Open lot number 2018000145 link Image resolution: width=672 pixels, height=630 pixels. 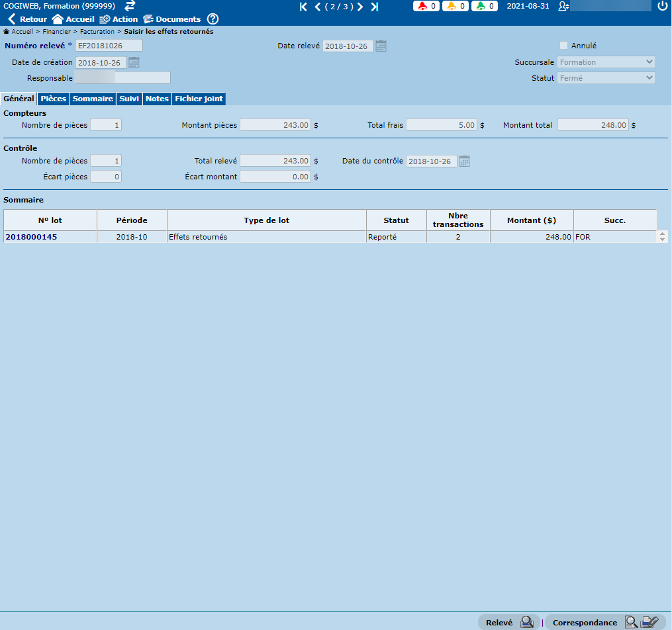pyautogui.click(x=31, y=237)
